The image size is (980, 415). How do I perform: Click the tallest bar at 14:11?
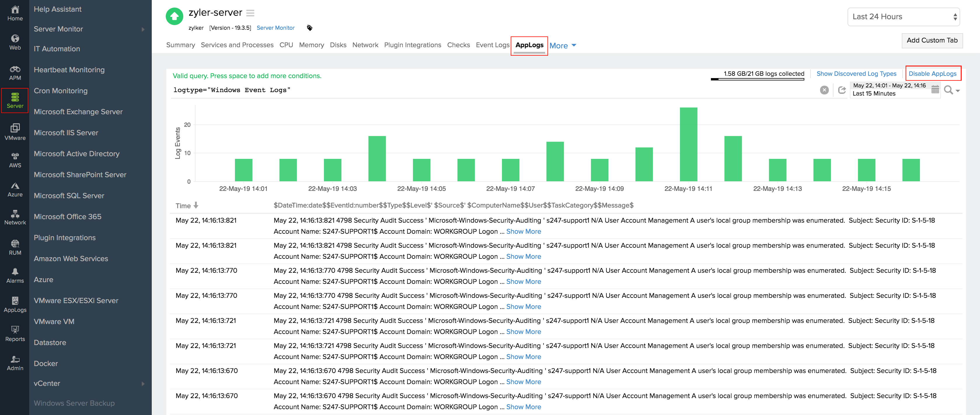[688, 144]
